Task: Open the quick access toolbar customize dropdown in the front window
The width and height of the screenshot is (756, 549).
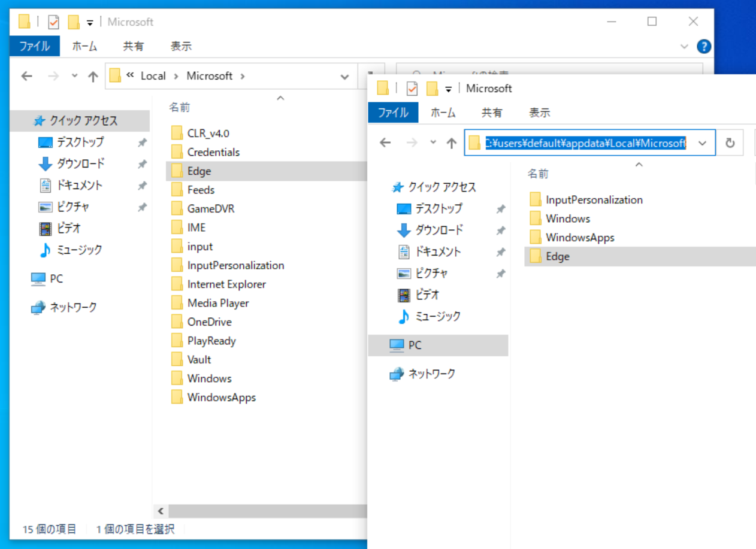Action: pos(449,89)
